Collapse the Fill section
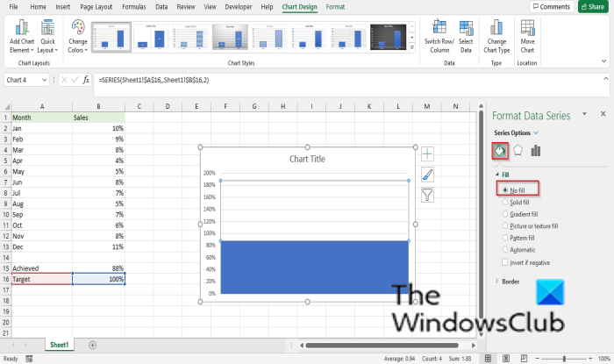Viewport: 614px width, 364px height. (x=497, y=175)
